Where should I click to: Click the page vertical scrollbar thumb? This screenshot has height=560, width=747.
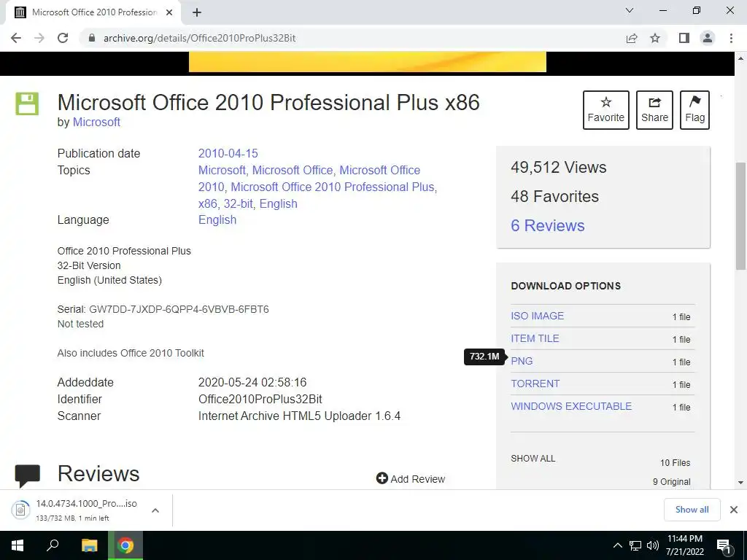coord(740,216)
